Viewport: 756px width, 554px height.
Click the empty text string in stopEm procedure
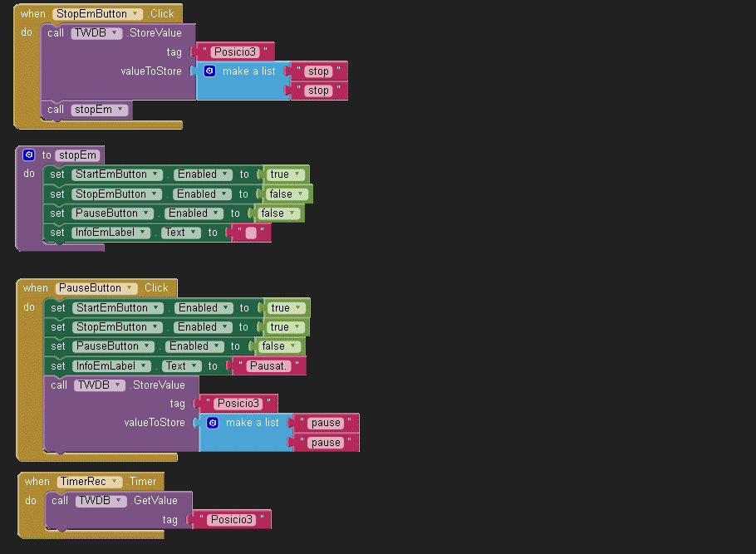(x=251, y=233)
